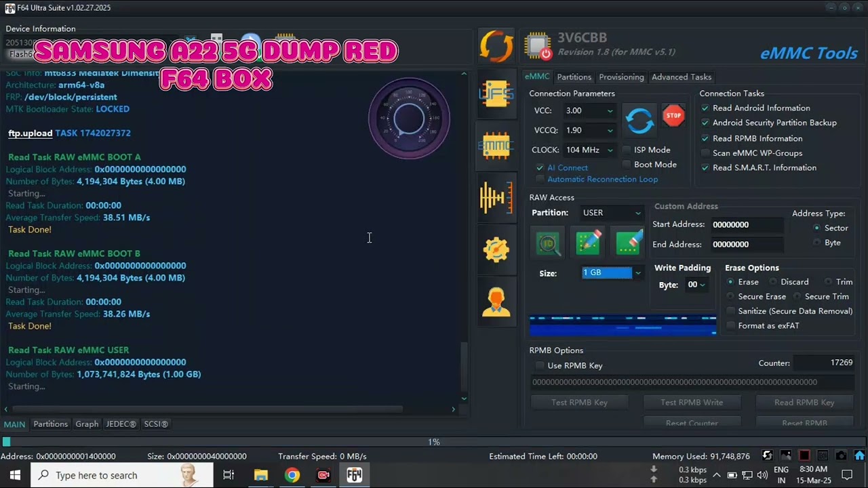Click the Test RPMB Key button
This screenshot has height=488, width=868.
[580, 403]
